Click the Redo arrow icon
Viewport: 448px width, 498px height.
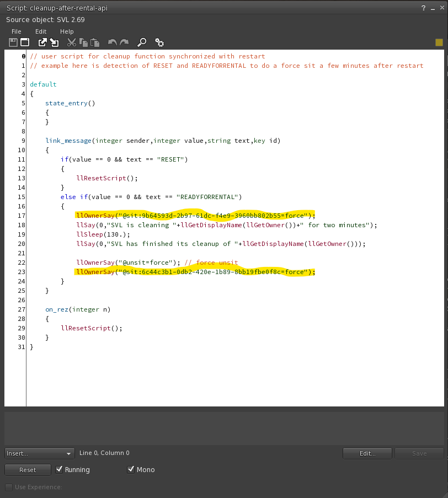(x=124, y=42)
